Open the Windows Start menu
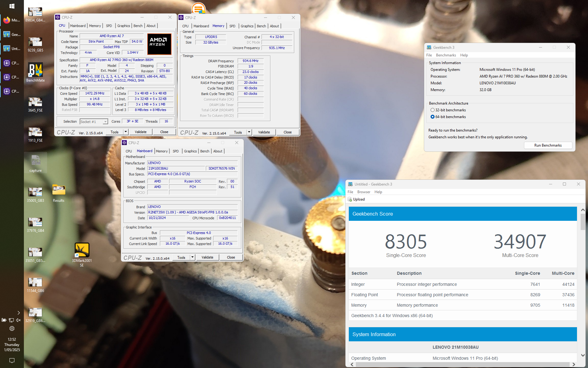This screenshot has width=588, height=368. pyautogui.click(x=12, y=6)
